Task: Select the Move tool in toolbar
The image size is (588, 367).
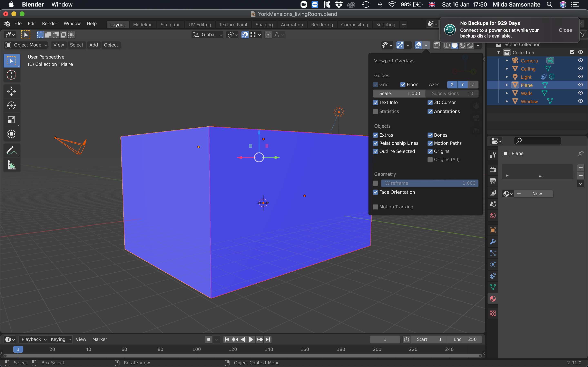Action: 11,91
